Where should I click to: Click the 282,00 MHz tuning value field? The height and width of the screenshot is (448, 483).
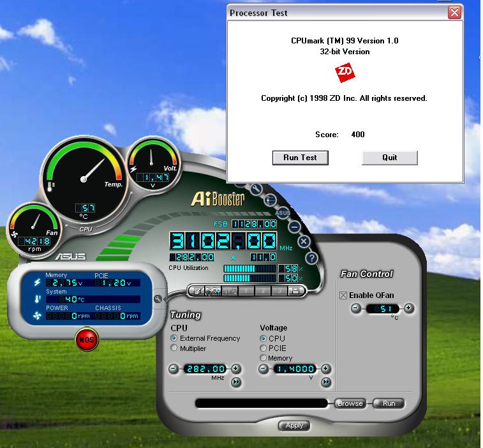click(205, 369)
